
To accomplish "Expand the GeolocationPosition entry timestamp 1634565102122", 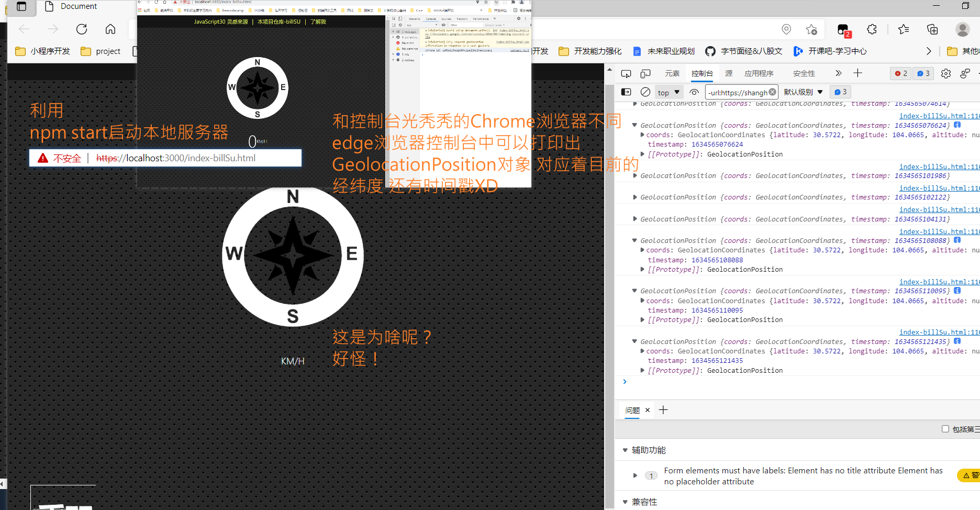I will [634, 197].
